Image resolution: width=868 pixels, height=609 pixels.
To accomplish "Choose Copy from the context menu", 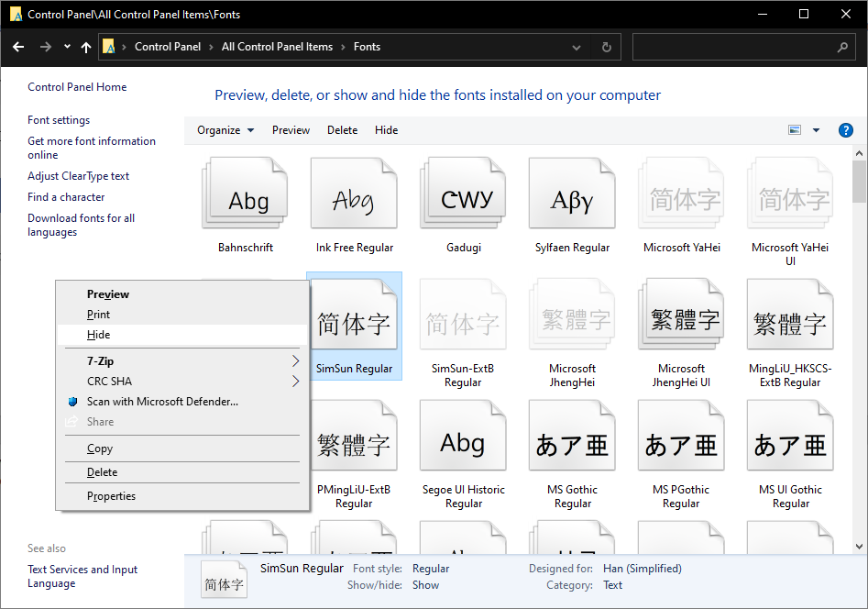I will point(182,448).
